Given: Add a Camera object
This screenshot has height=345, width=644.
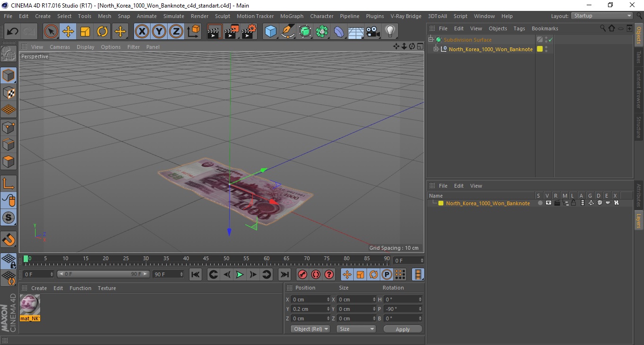Looking at the screenshot, I should [x=373, y=32].
